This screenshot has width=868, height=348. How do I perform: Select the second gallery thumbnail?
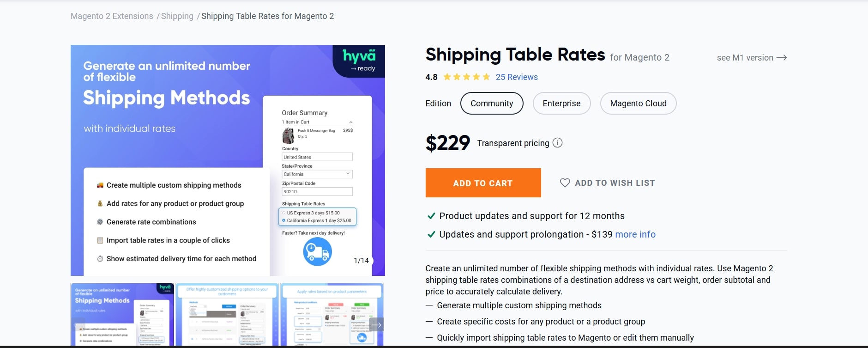coord(227,314)
